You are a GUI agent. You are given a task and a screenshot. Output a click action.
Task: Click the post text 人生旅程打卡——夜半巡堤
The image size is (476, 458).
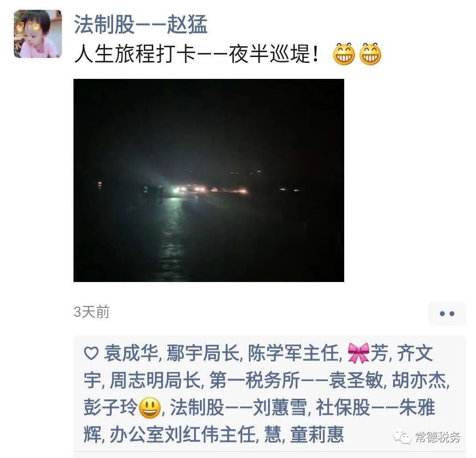[x=196, y=54]
